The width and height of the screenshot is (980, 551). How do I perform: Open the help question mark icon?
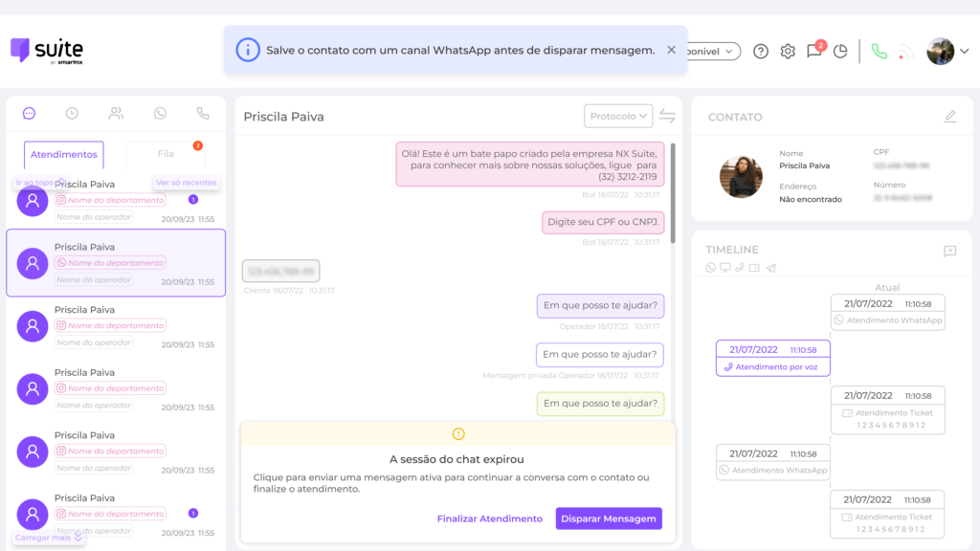[x=761, y=52]
